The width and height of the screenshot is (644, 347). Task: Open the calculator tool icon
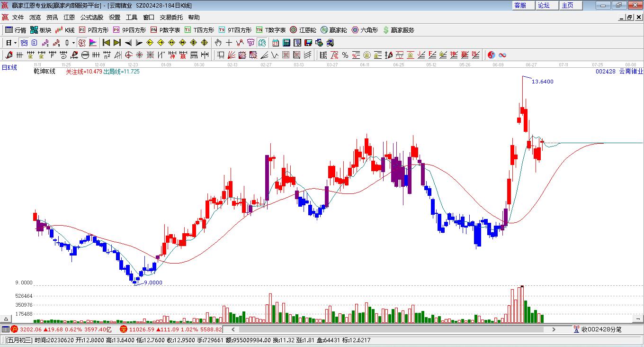[x=286, y=43]
